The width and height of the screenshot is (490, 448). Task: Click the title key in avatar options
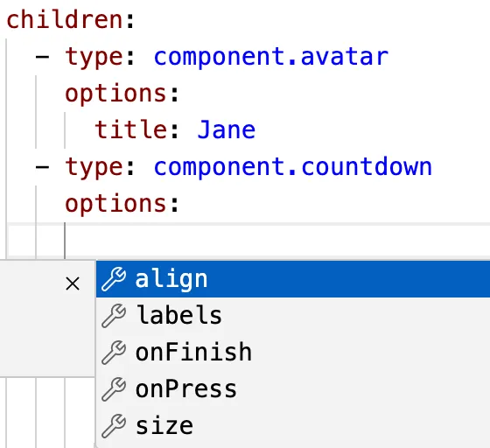click(x=130, y=129)
